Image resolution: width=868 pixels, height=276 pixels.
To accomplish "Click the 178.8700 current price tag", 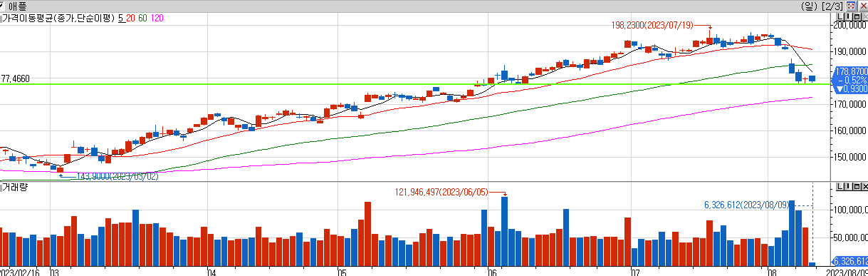I will pos(852,71).
